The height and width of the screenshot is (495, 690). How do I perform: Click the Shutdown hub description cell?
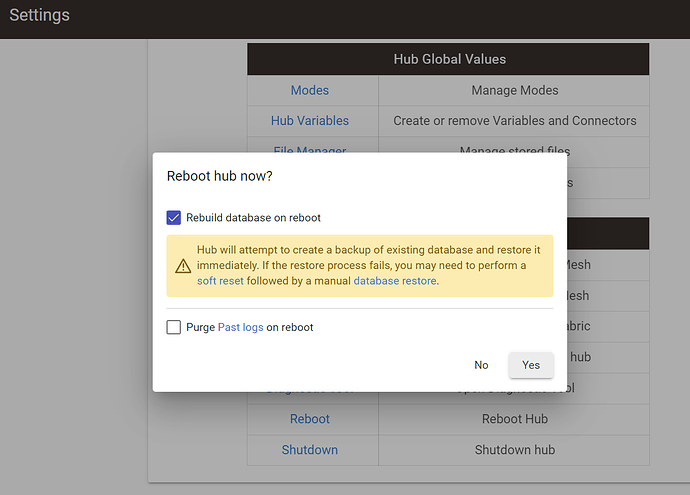(514, 450)
